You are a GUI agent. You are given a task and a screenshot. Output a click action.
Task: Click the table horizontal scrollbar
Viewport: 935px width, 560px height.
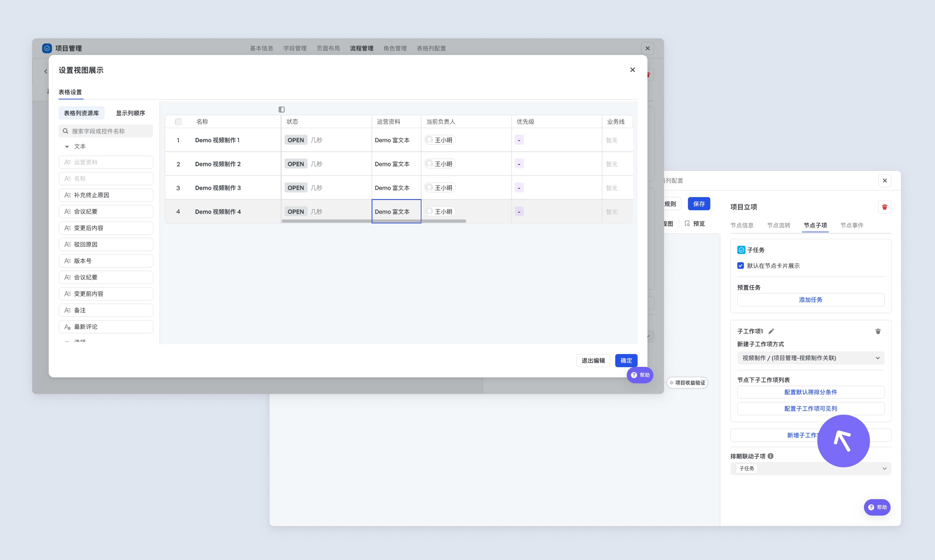[374, 221]
